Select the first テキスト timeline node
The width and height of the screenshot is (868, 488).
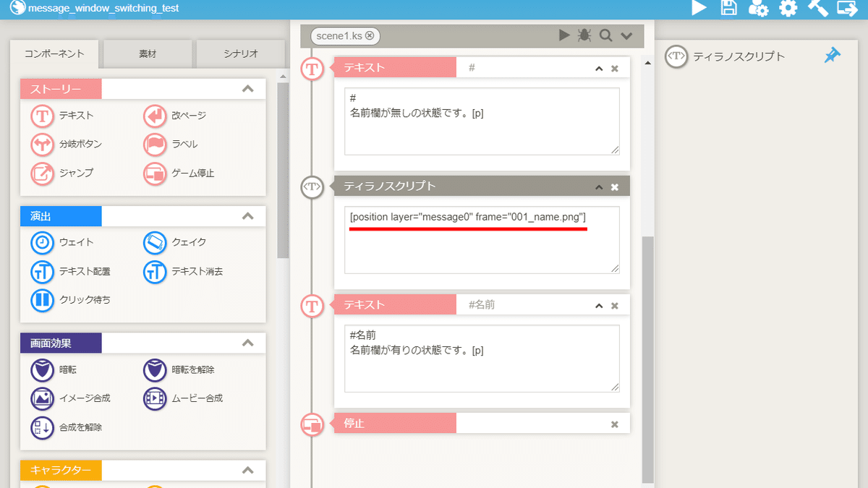tap(312, 69)
